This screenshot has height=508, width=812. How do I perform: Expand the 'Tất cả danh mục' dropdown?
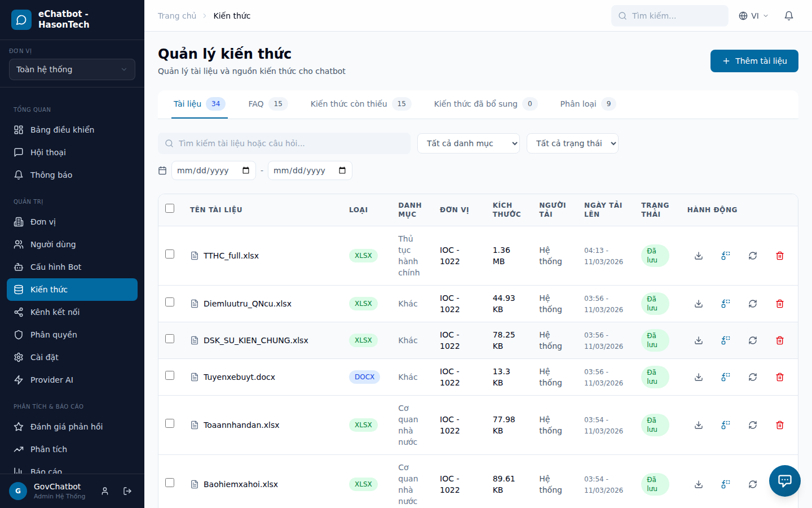[469, 143]
